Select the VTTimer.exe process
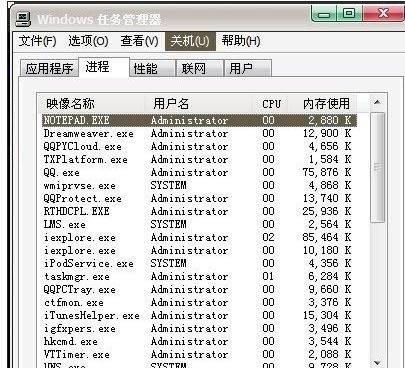This screenshot has width=405, height=368. 199,354
